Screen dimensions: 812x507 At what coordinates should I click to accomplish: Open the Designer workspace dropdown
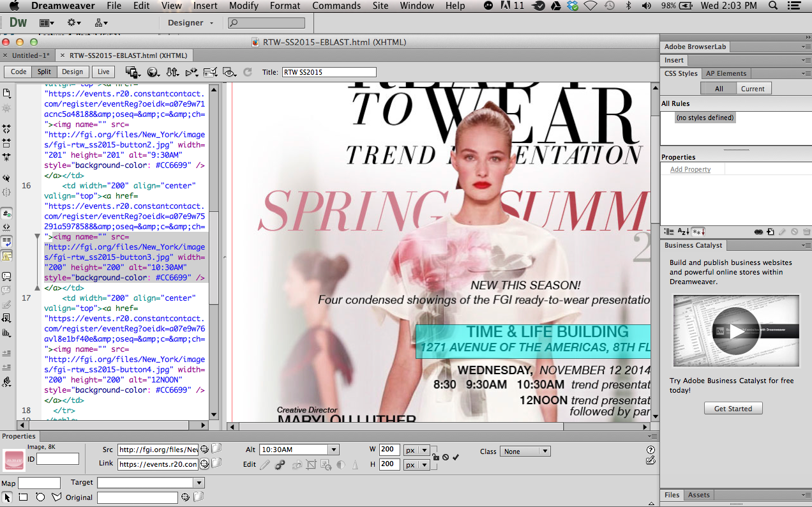click(x=191, y=23)
